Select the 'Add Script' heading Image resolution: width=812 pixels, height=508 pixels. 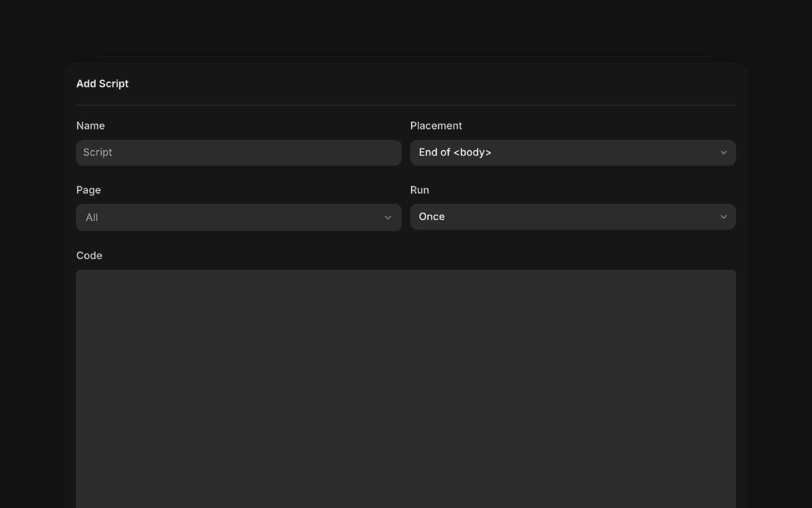[103, 83]
